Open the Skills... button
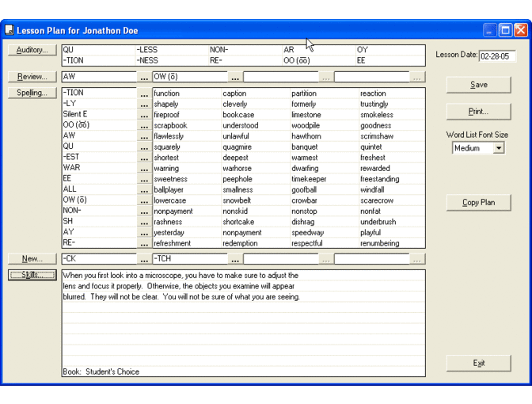Image resolution: width=532 pixels, height=404 pixels. pyautogui.click(x=32, y=275)
